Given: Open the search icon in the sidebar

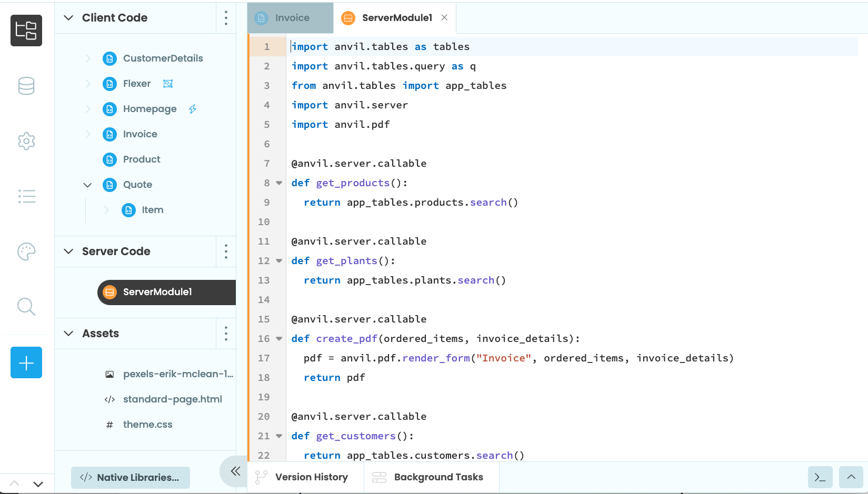Looking at the screenshot, I should click(x=26, y=307).
